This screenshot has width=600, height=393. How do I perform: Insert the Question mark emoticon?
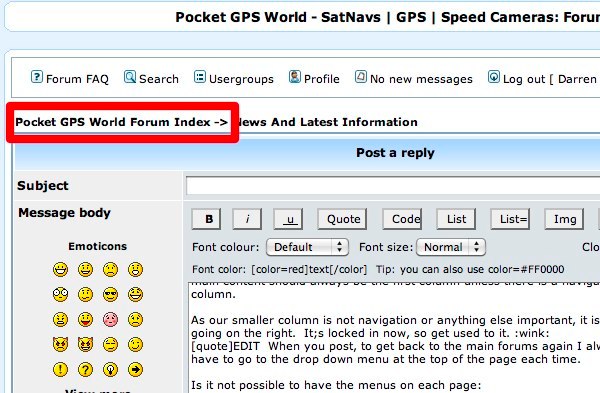(85, 370)
